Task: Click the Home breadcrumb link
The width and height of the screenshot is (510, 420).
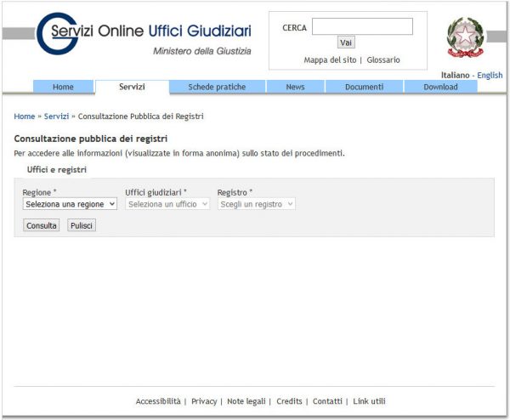Action: point(25,116)
